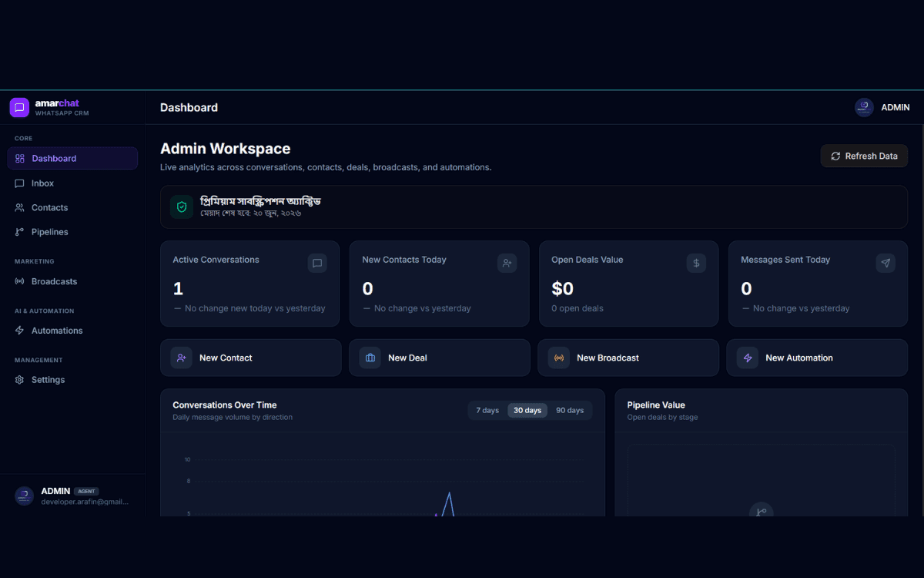Click the New Deal button
Image resolution: width=924 pixels, height=578 pixels.
pos(439,358)
